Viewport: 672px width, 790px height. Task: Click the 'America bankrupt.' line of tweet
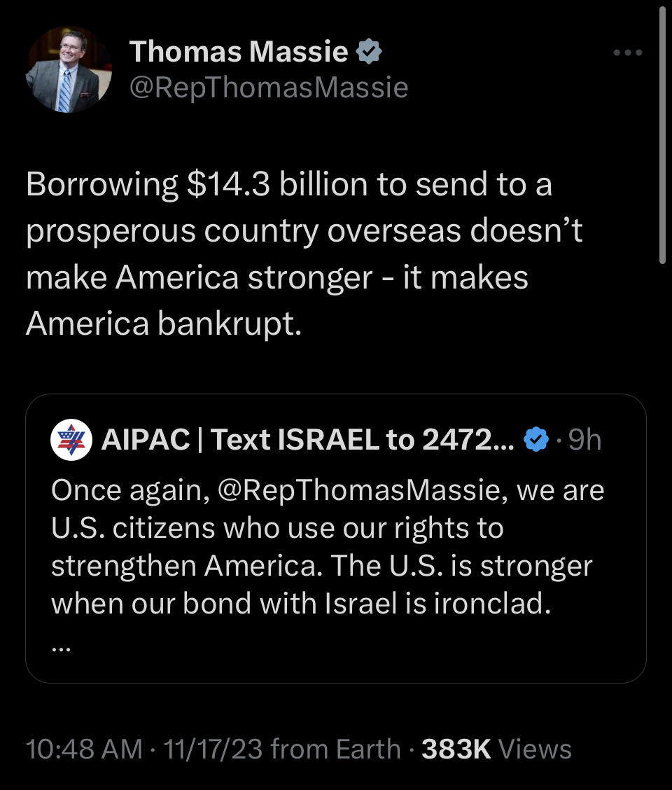coord(164,324)
